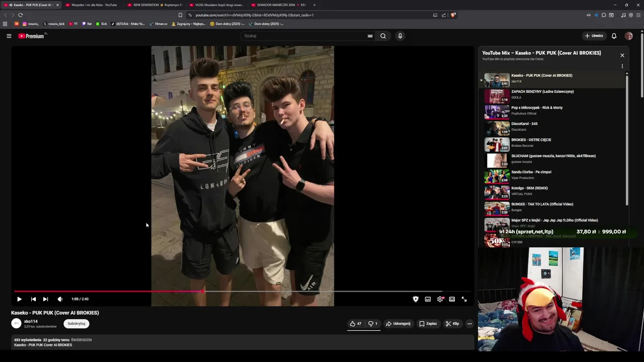Enter fullscreen mode

(464, 299)
